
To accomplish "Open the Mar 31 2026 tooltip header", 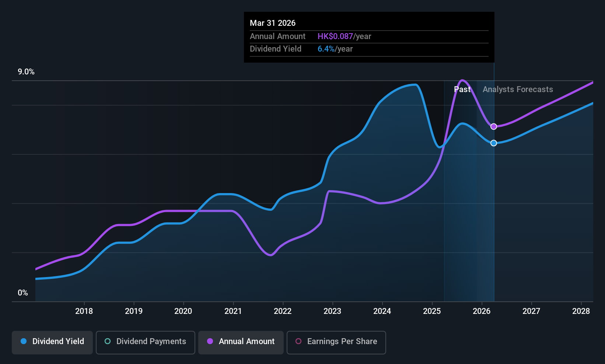I will 273,23.
